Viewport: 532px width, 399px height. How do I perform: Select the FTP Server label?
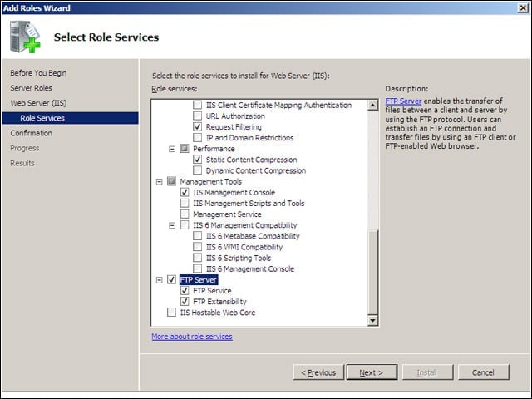point(199,279)
